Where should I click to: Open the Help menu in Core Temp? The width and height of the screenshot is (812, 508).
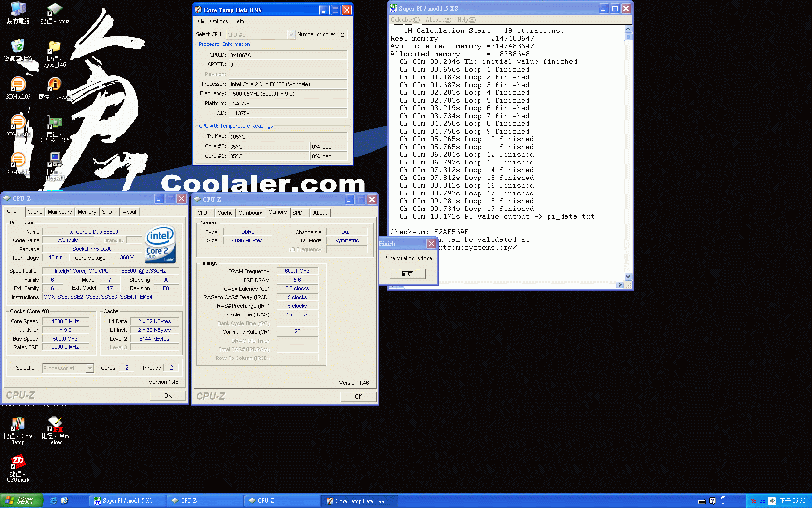click(238, 21)
